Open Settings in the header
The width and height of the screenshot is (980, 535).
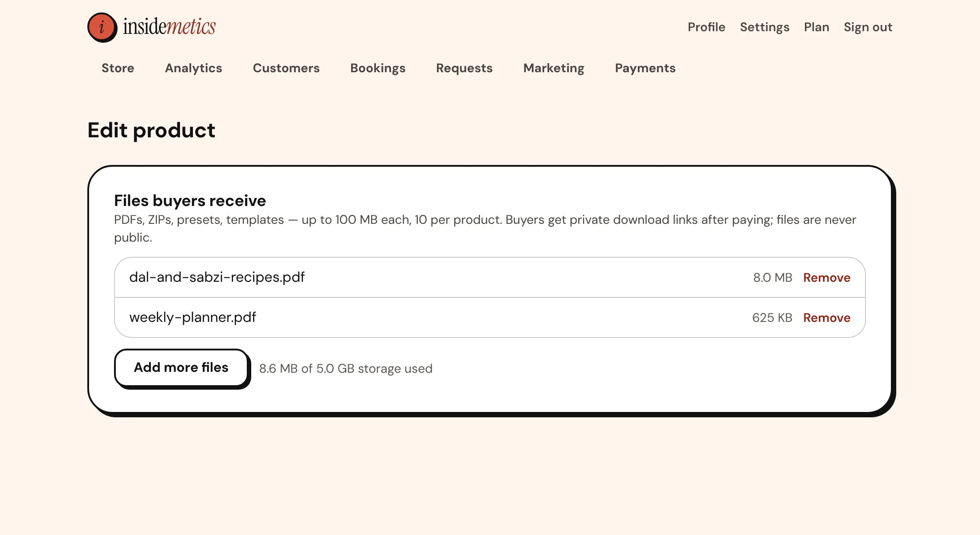[764, 27]
